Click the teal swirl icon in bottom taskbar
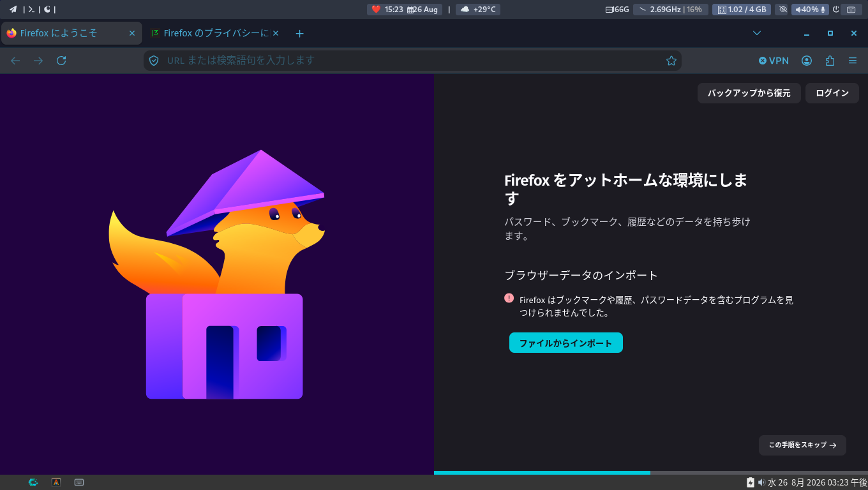 tap(33, 482)
